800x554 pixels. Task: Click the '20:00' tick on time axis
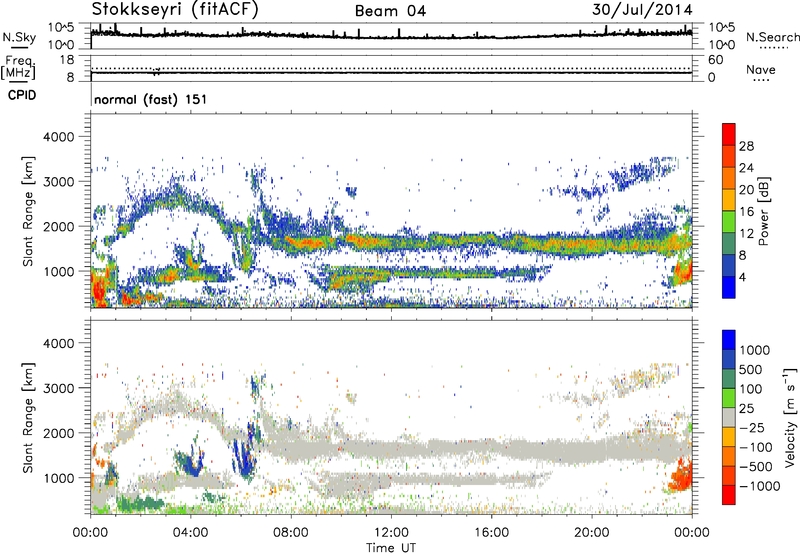click(x=592, y=533)
